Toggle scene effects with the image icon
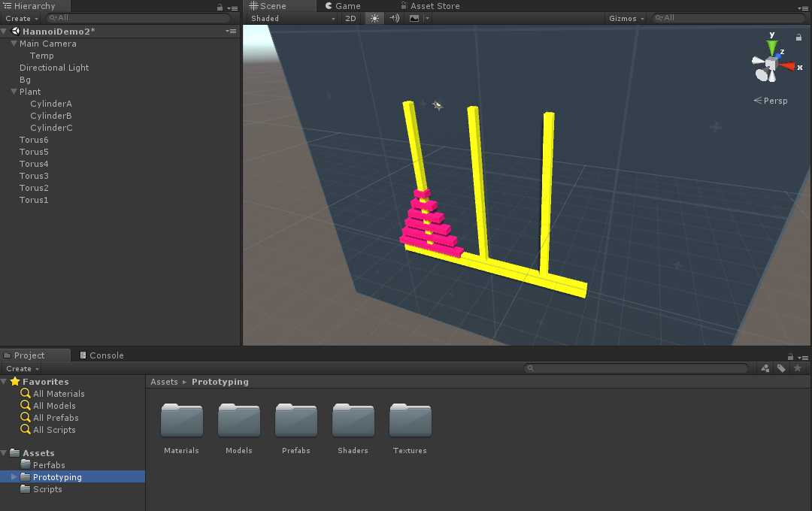 pyautogui.click(x=414, y=18)
